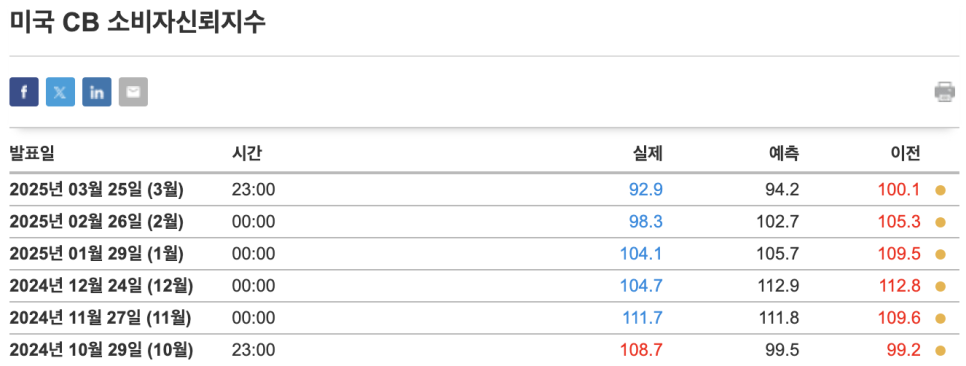The image size is (966, 366).
Task: Click the 이전 column header
Action: point(906,153)
